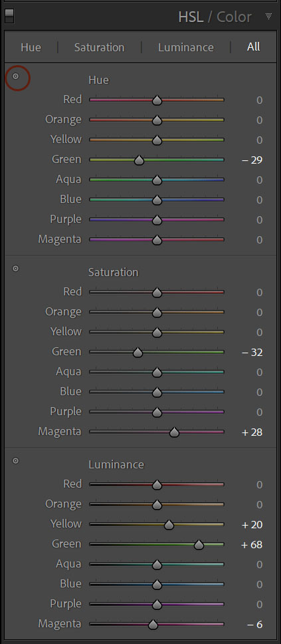Switch panel to Color mode
281x644 pixels.
coord(234,17)
